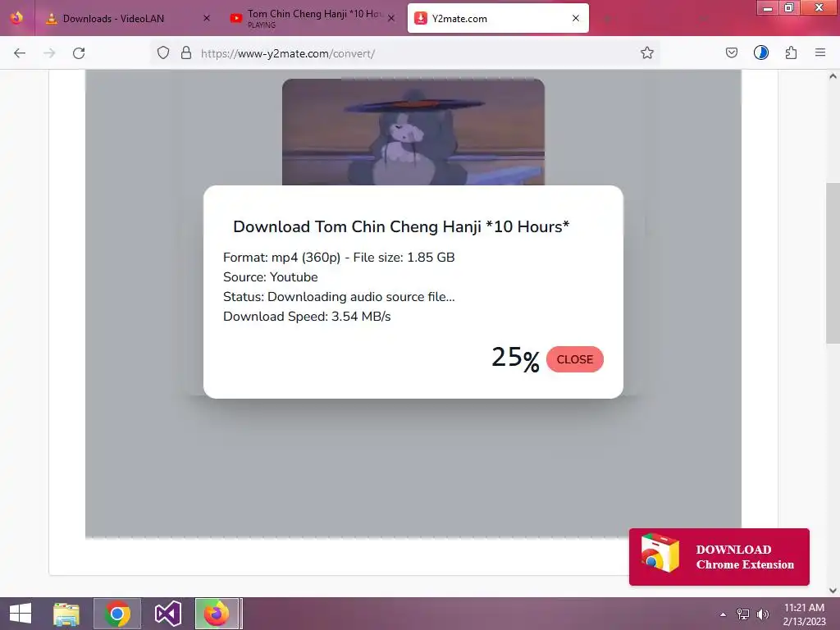Screen dimensions: 840x630
Task: Open the taskbar clock showing 11:21 AM
Action: pos(804,614)
